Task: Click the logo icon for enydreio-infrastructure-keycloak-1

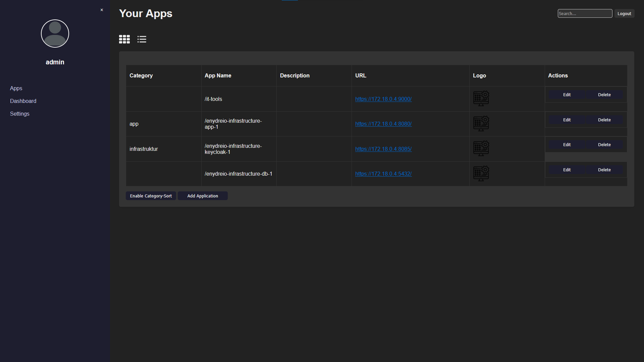Action: point(481,148)
